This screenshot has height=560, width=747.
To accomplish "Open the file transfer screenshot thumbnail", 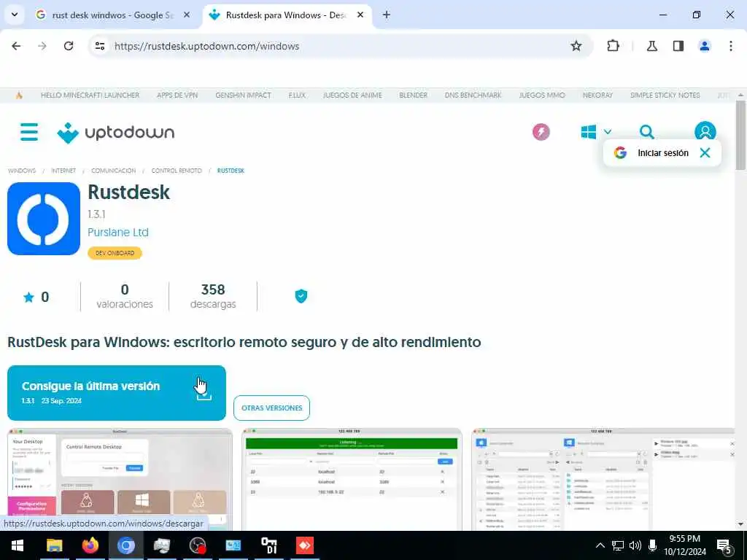I will (603, 479).
